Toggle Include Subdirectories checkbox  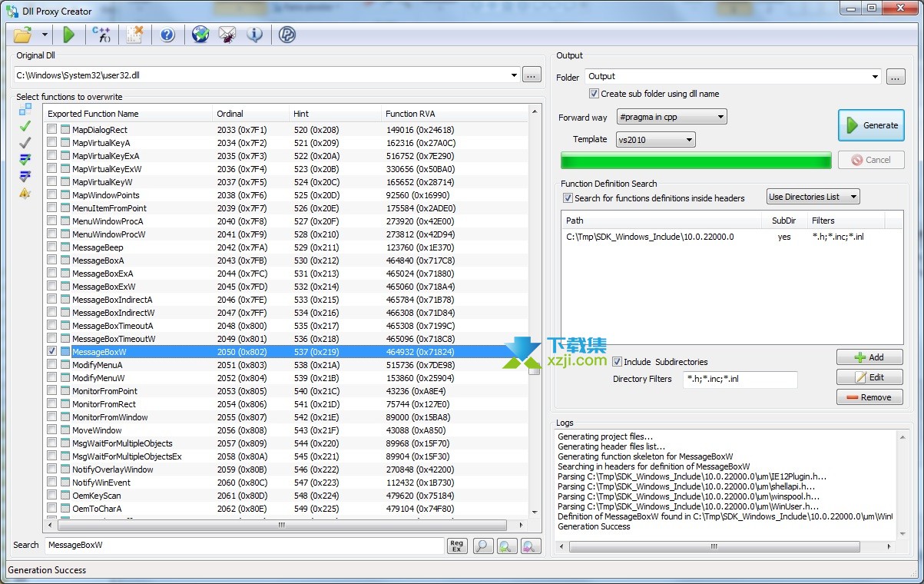pyautogui.click(x=617, y=361)
